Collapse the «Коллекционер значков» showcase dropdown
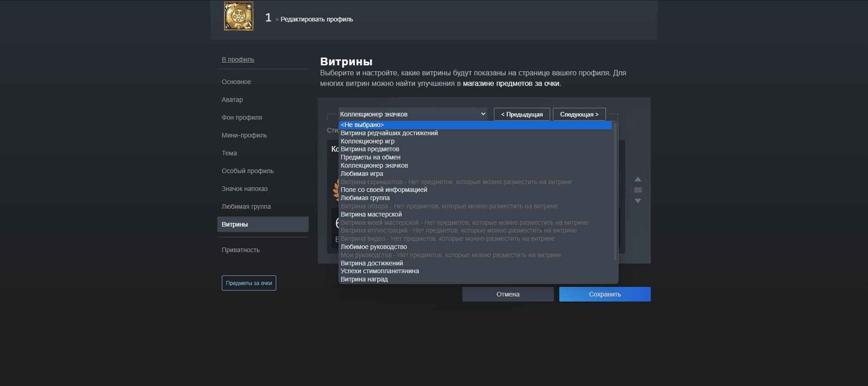 pos(413,114)
